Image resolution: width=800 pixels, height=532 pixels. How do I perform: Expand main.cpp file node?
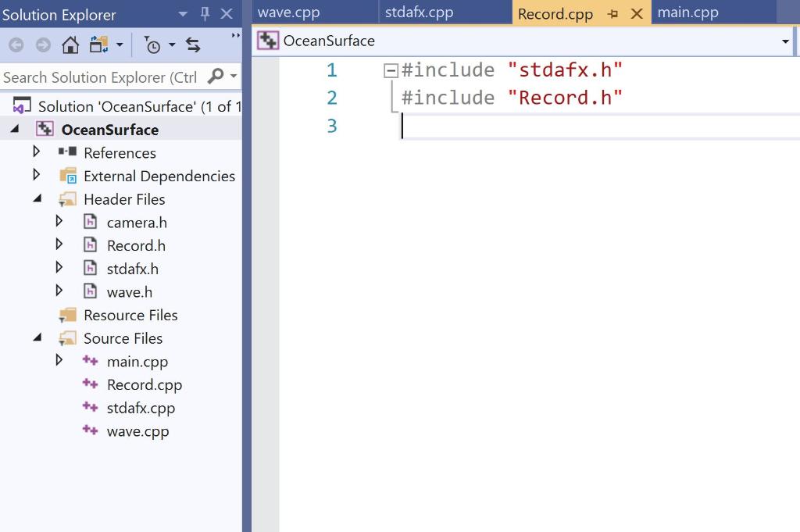click(x=59, y=360)
